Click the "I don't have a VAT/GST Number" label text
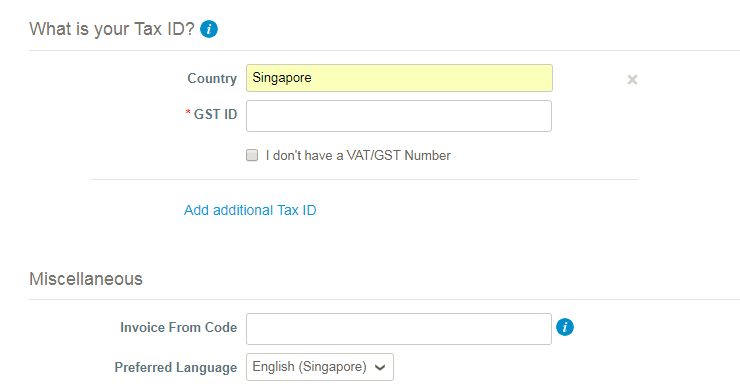The width and height of the screenshot is (740, 392). 358,155
